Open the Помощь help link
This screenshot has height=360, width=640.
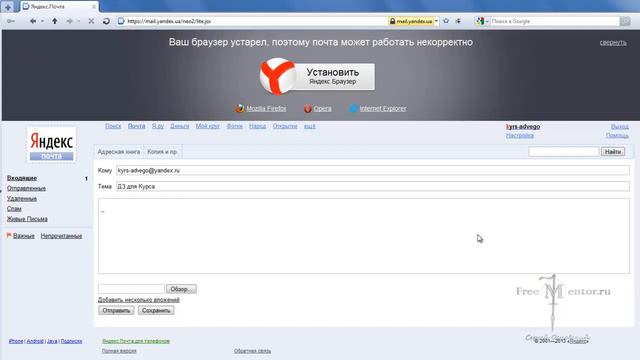tap(617, 136)
